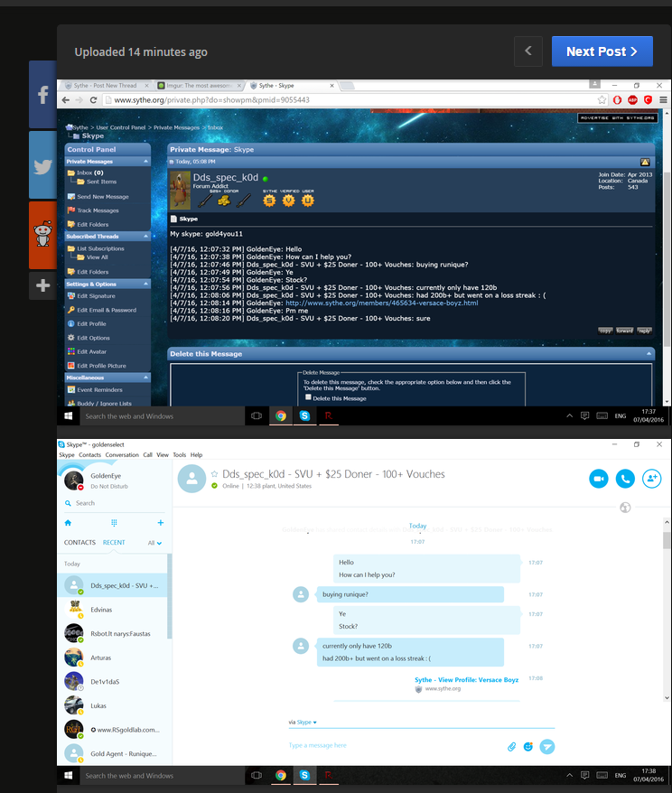Go to the previous post arrow
This screenshot has height=793, width=672.
pyautogui.click(x=527, y=51)
